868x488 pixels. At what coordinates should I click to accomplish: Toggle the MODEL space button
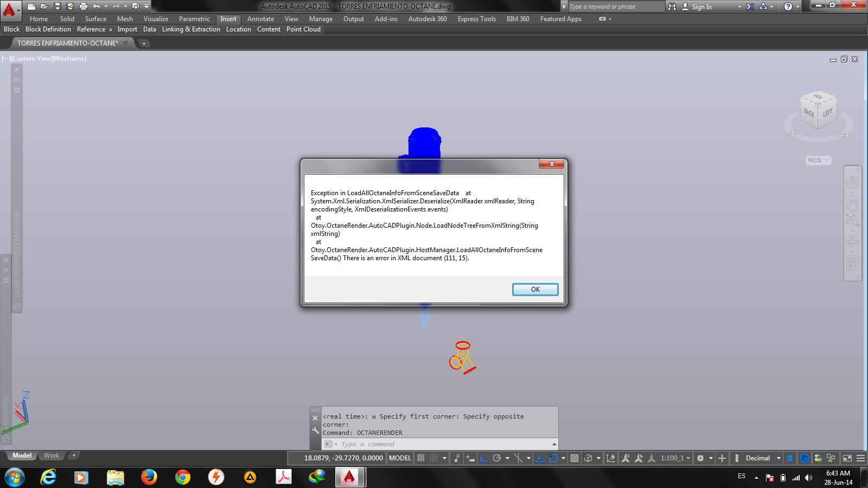[x=400, y=458]
